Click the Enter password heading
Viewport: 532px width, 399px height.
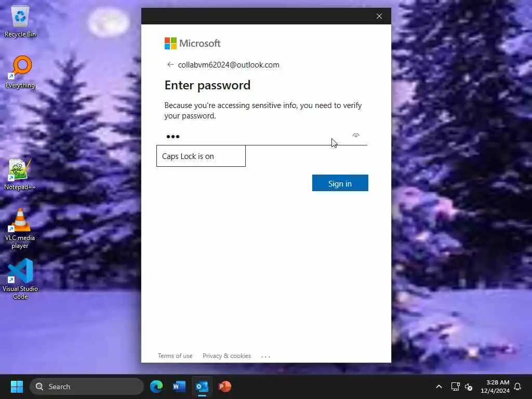207,85
